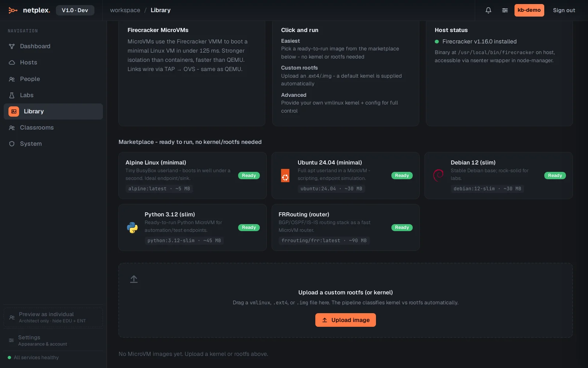
Task: Click the green services healthy dot
Action: click(10, 357)
